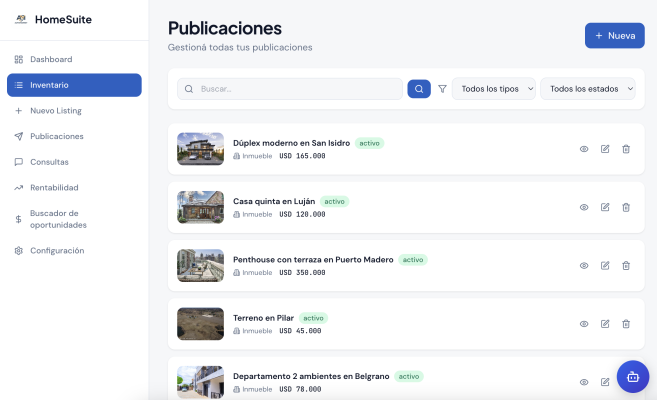Image resolution: width=657 pixels, height=400 pixels.
Task: Click the activo badge on Casa quinta
Action: (x=334, y=201)
